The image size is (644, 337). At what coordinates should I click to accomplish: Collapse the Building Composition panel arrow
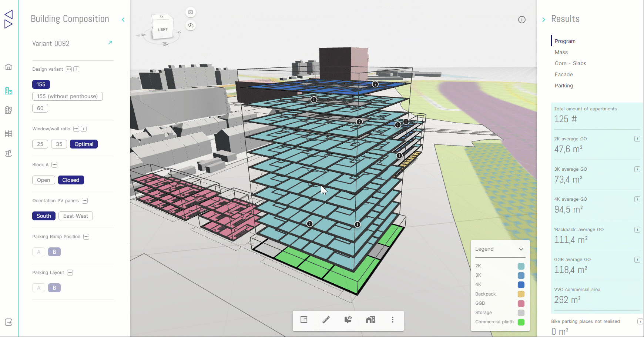tap(123, 20)
